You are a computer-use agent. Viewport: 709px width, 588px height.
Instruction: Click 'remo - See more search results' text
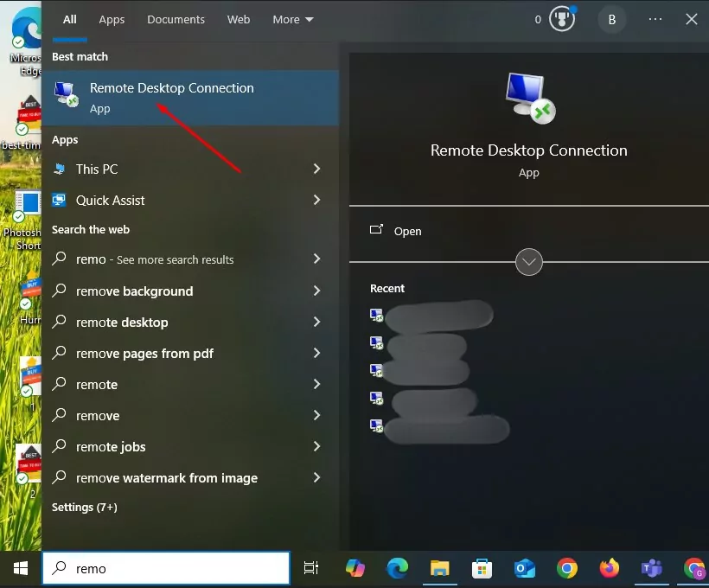point(155,259)
